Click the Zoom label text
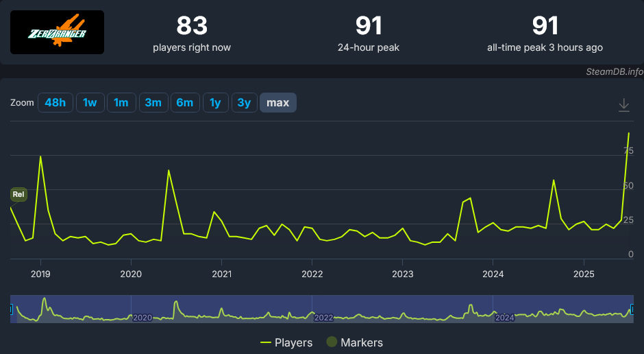Screen dimensions: 644x354 point(22,103)
